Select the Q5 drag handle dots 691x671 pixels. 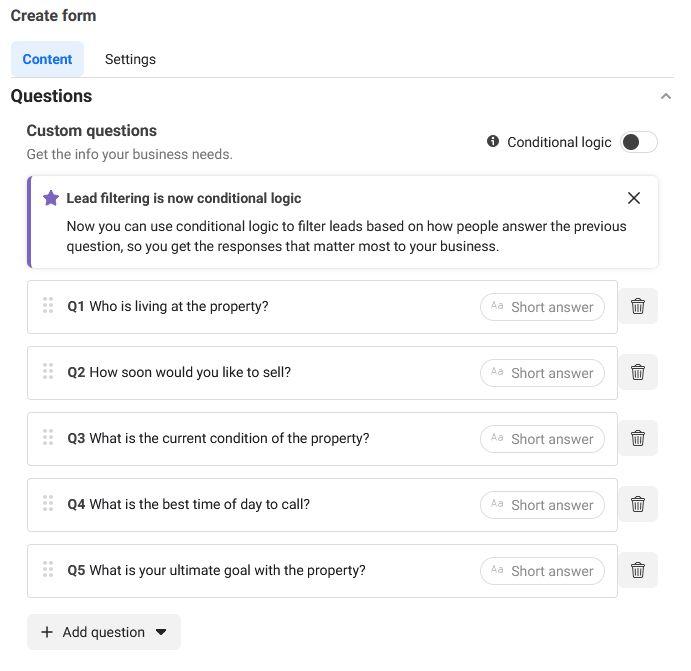(48, 569)
